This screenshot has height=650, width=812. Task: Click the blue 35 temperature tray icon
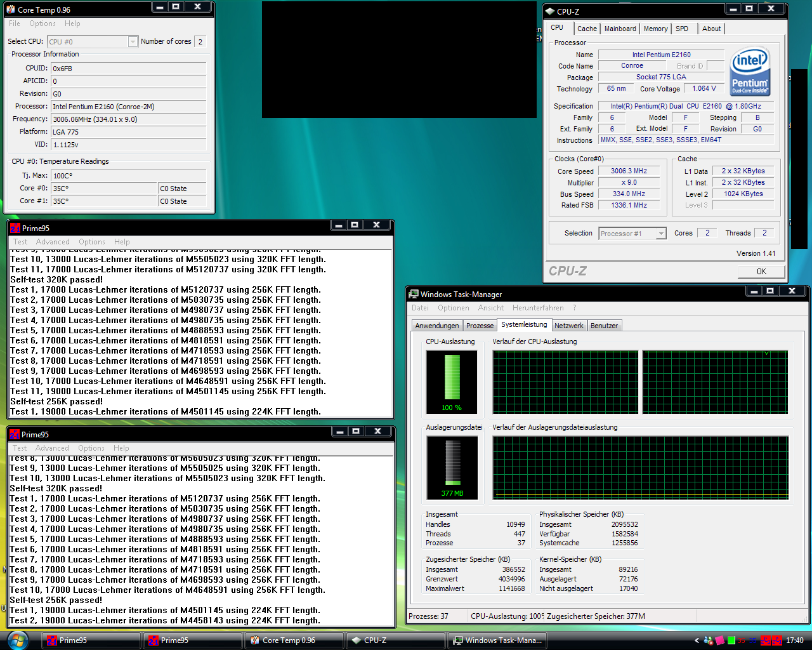754,640
